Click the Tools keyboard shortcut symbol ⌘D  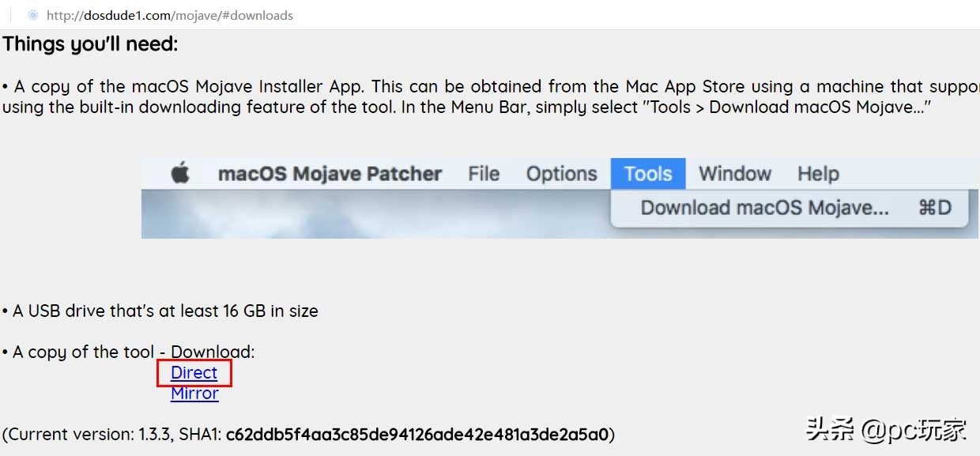[937, 208]
